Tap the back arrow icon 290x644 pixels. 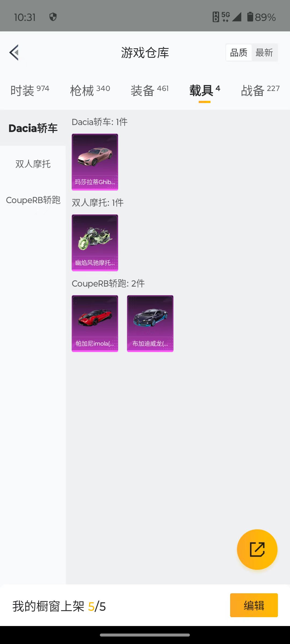[14, 52]
